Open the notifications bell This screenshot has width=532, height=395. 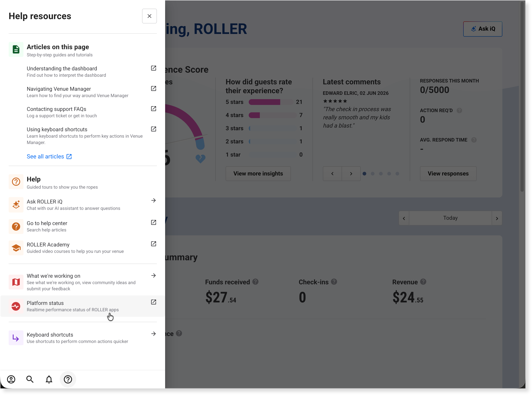coord(49,379)
